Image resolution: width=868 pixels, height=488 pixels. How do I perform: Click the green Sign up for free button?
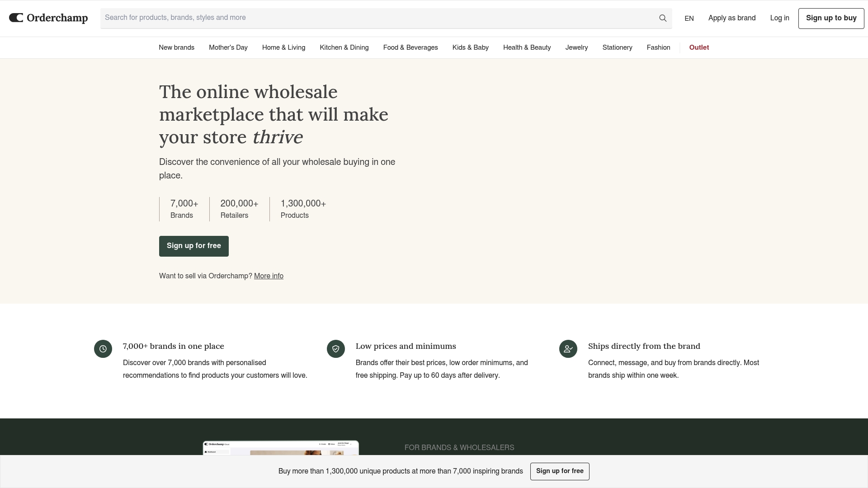[194, 246]
